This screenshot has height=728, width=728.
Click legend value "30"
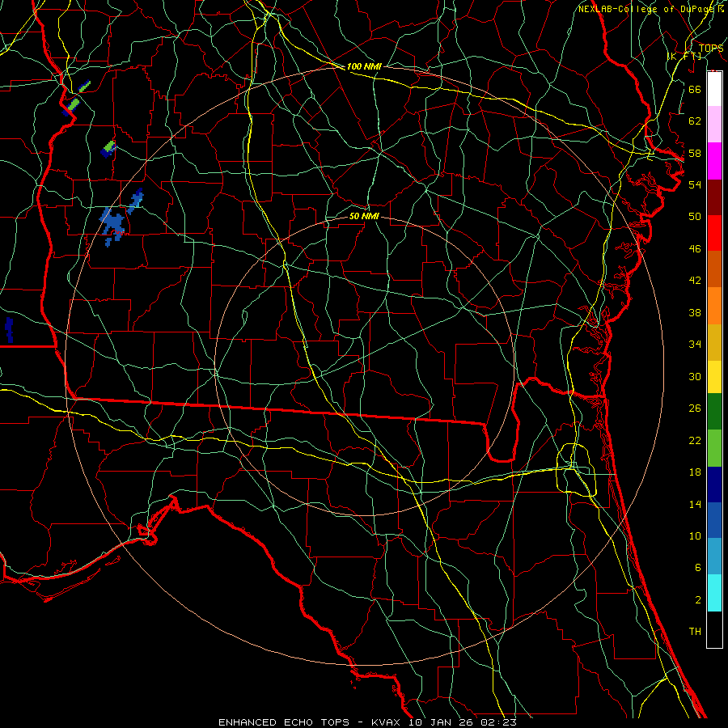[695, 376]
